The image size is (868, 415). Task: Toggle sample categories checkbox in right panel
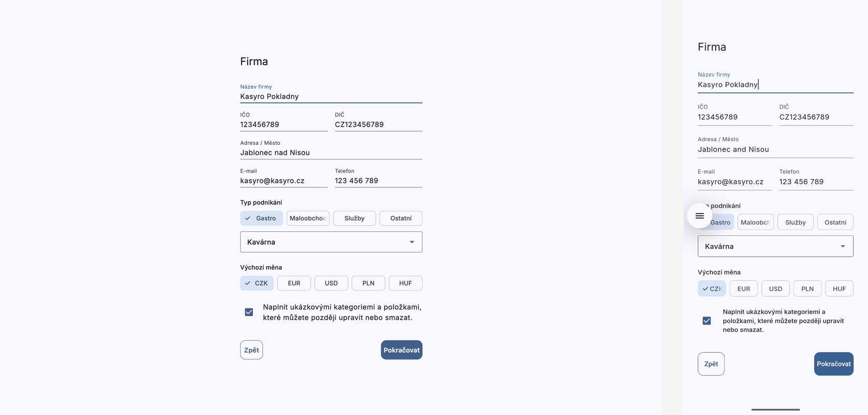point(707,321)
